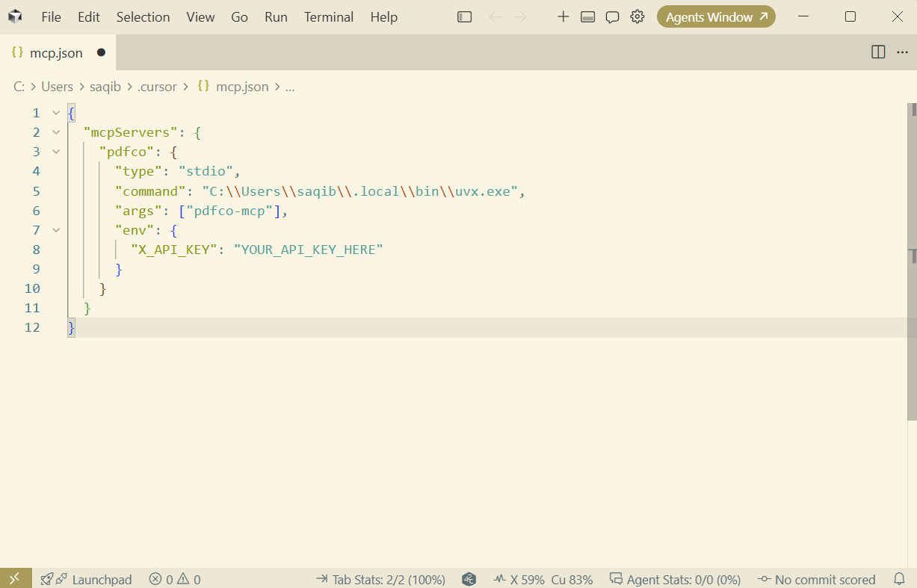Click the X 59% Cu 83% status item
Viewport: 917px width, 588px height.
543,579
